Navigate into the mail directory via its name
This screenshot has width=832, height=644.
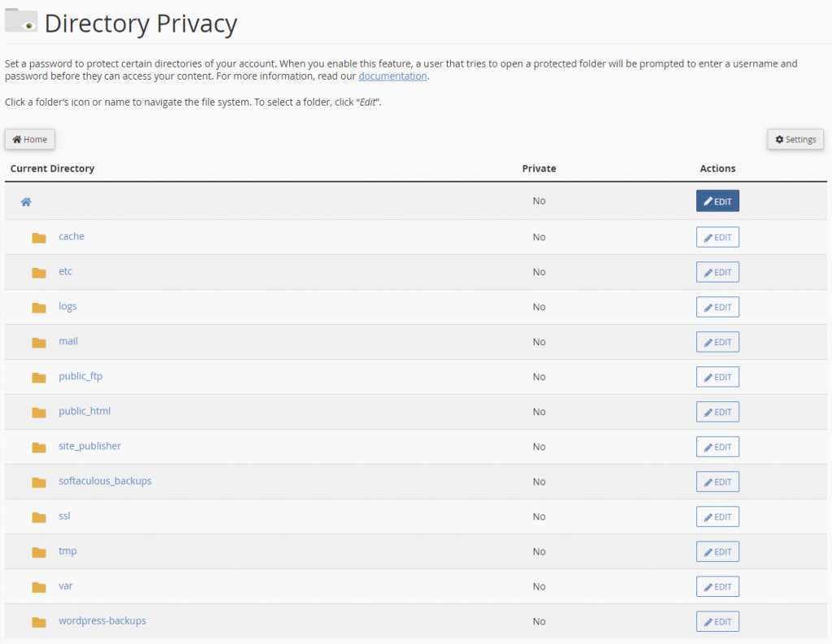[x=67, y=341]
